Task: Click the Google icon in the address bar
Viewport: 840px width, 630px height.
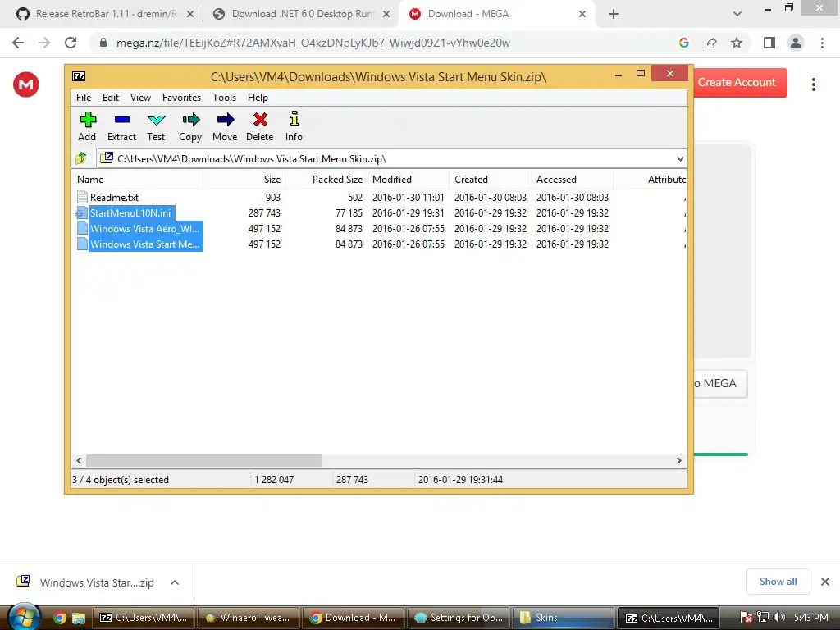Action: [684, 43]
